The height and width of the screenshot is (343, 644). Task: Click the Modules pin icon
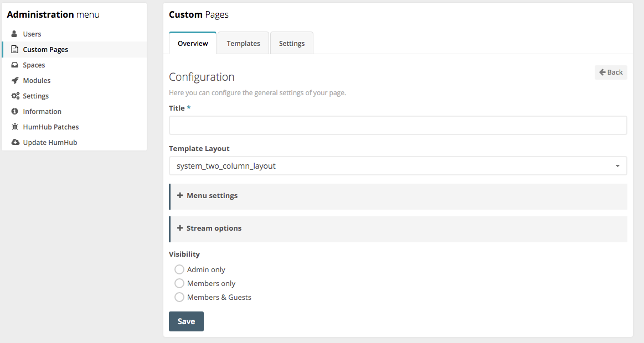pyautogui.click(x=15, y=80)
